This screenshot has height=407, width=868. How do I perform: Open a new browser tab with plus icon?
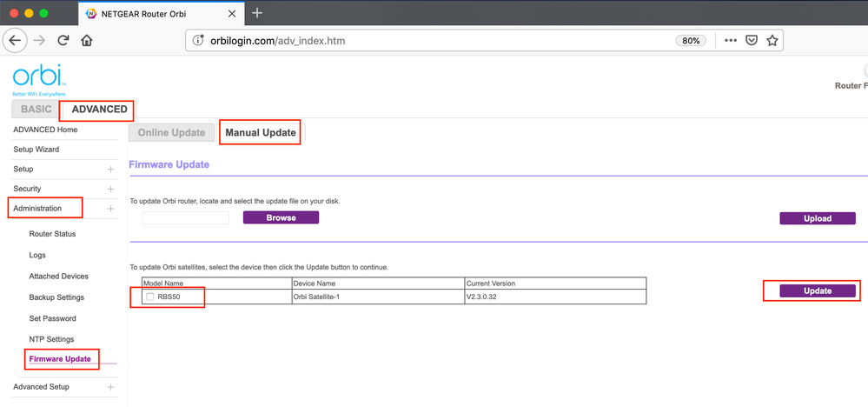pyautogui.click(x=257, y=13)
